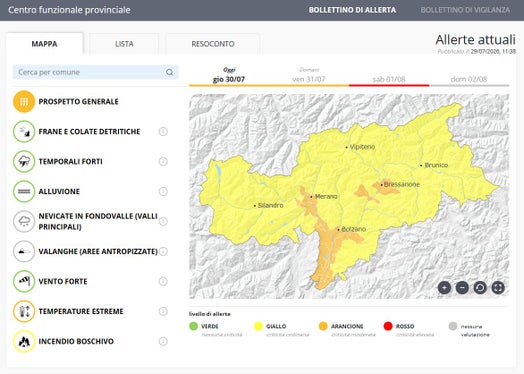Open info for Nevicate in Fondovalle

pyautogui.click(x=163, y=221)
